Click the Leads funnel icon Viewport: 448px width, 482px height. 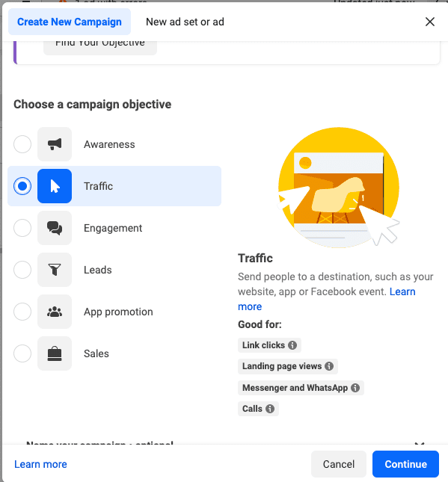(55, 270)
